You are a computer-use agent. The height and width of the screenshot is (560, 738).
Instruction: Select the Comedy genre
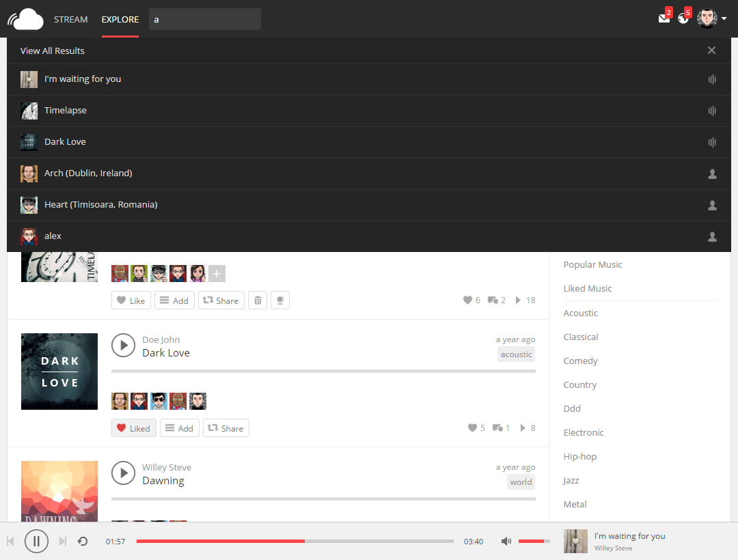[580, 361]
